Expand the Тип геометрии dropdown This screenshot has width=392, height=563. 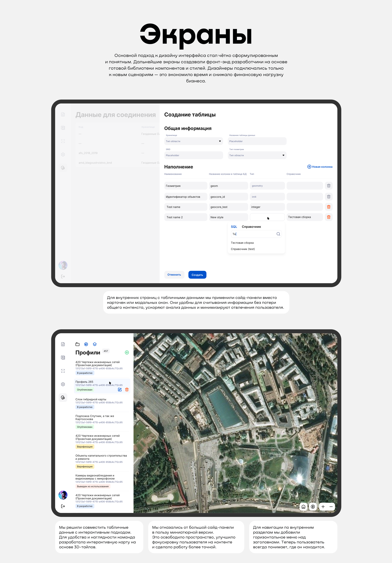[257, 155]
